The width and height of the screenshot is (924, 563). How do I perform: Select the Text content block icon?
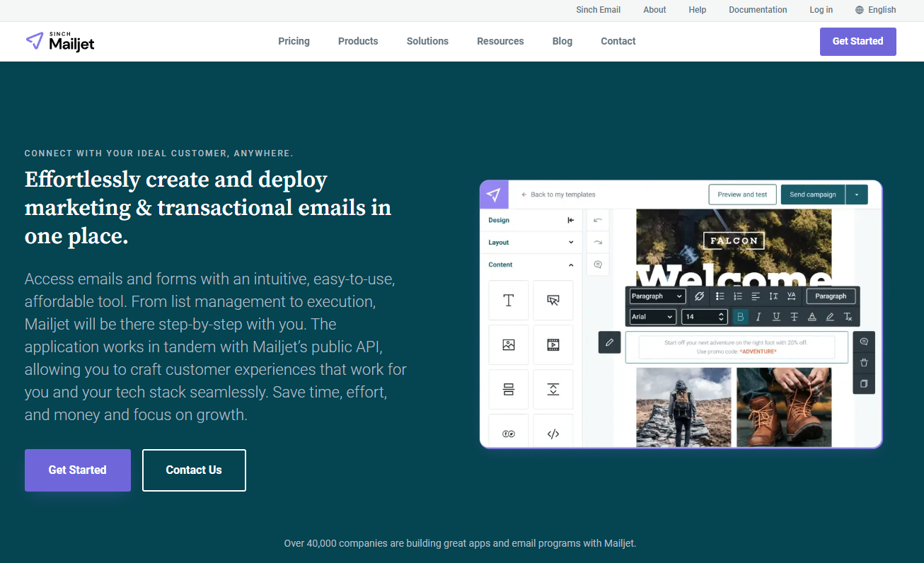click(509, 301)
